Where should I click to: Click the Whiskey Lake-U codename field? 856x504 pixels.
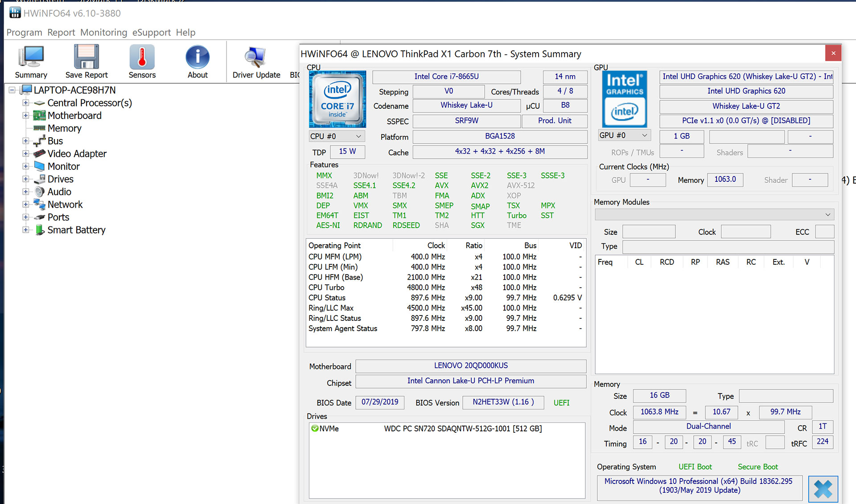466,106
